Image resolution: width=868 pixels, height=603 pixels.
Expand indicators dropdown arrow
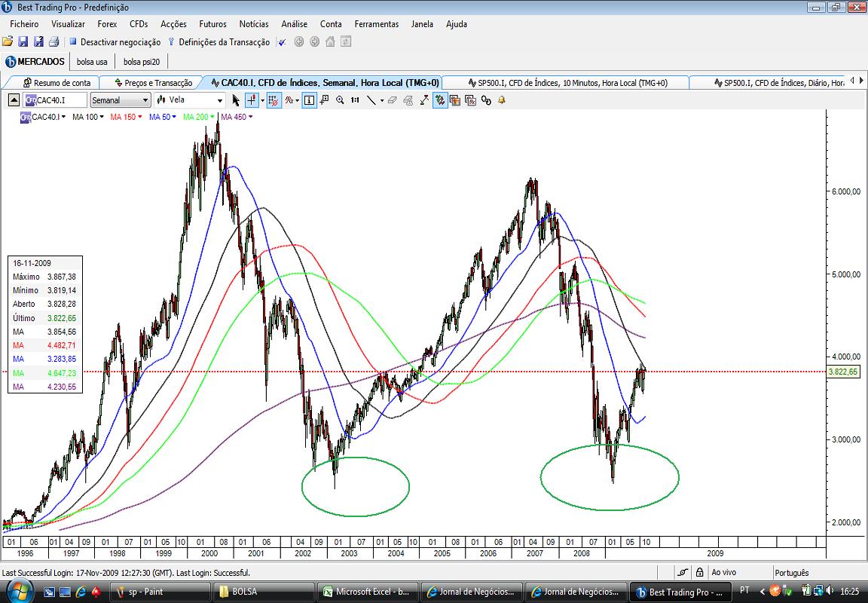pyautogui.click(x=298, y=101)
